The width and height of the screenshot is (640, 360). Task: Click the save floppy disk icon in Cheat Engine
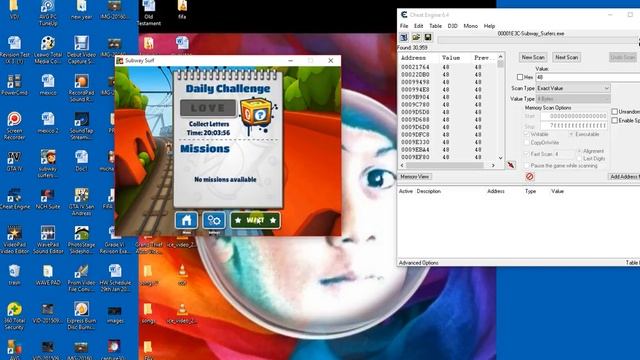[428, 38]
